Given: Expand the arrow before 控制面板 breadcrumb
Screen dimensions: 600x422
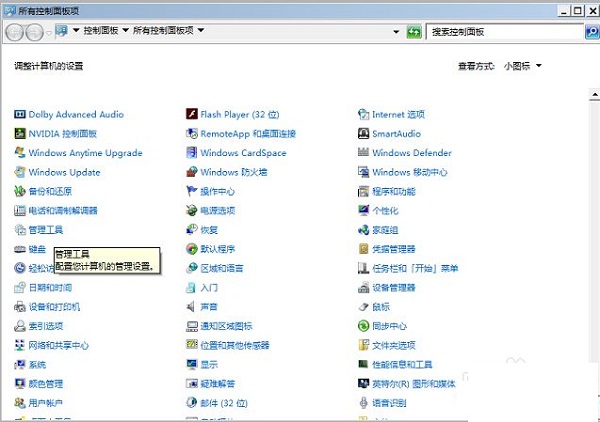Looking at the screenshot, I should tap(76, 30).
